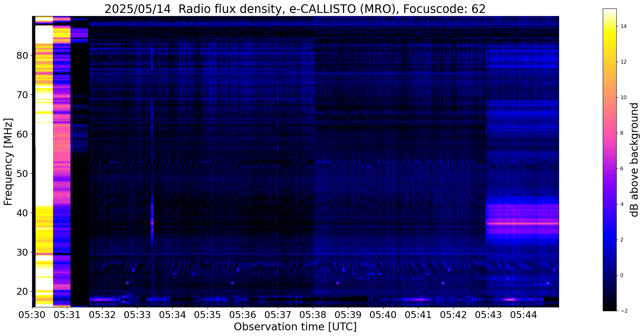Click the colorbar tick label 6
The height and width of the screenshot is (336, 644).
coord(621,169)
